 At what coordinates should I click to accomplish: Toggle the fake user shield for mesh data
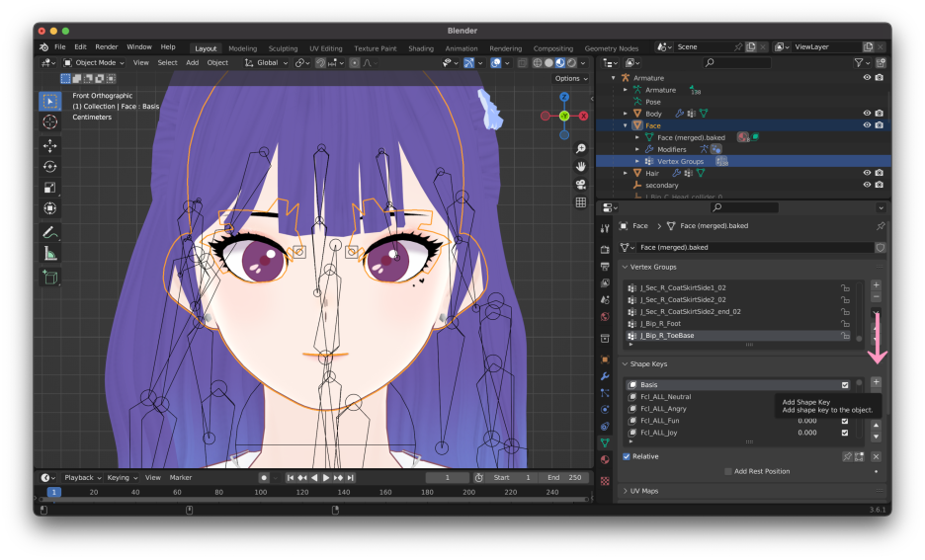click(x=881, y=248)
